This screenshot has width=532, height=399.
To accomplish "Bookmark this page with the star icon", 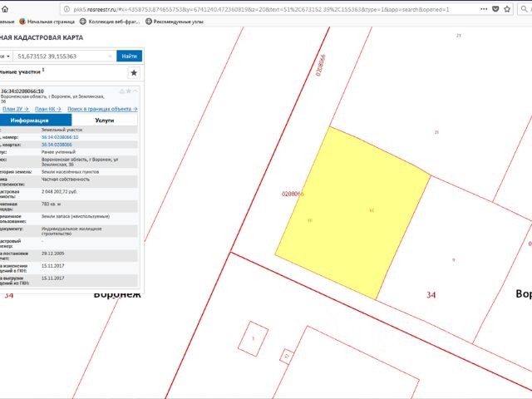I will coord(507,9).
